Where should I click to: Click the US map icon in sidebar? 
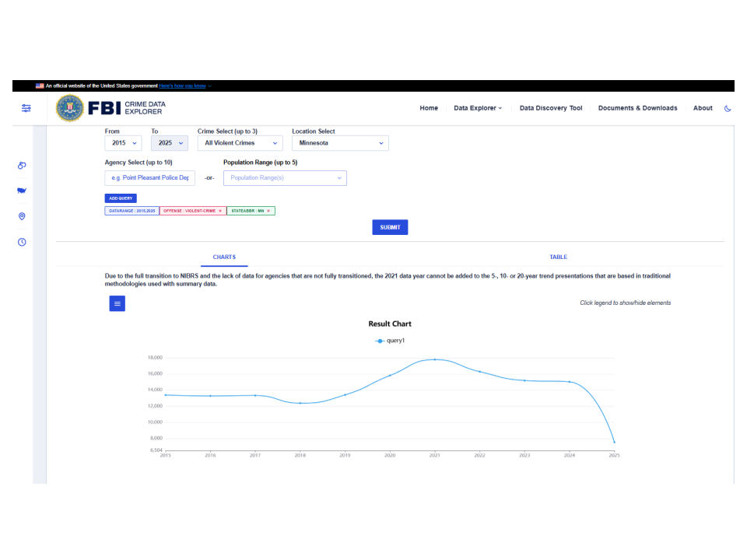point(22,191)
